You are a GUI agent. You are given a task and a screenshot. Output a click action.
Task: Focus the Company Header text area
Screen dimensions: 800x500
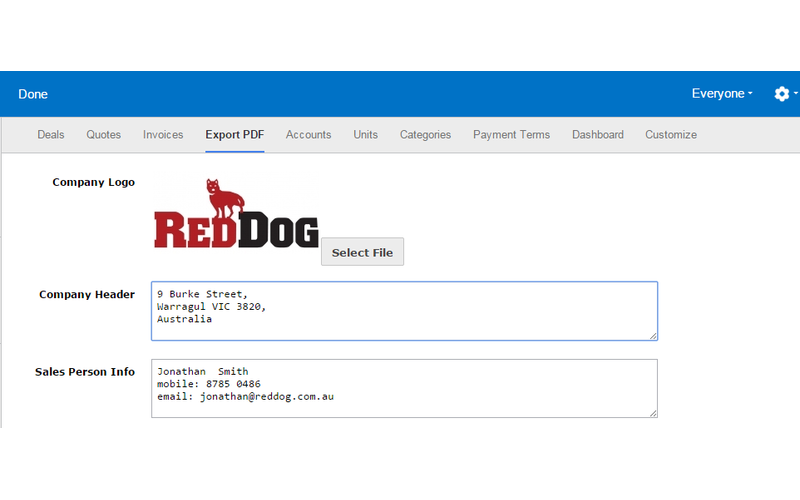404,311
